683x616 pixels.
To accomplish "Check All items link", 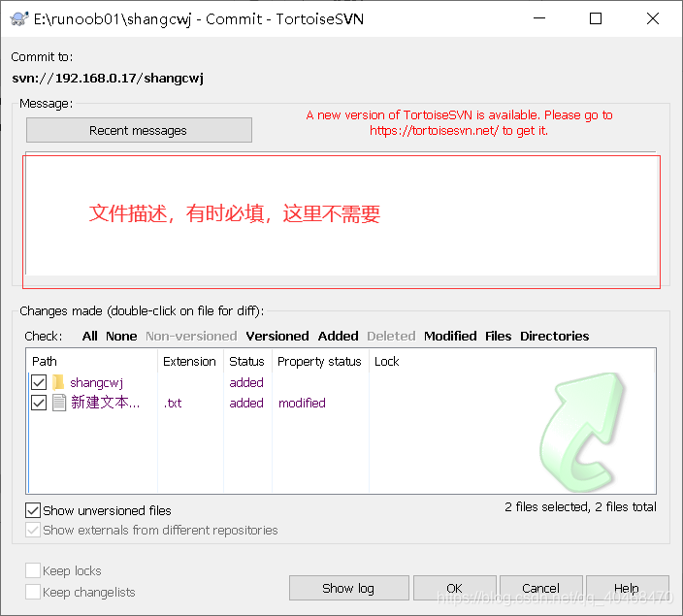I will (89, 336).
